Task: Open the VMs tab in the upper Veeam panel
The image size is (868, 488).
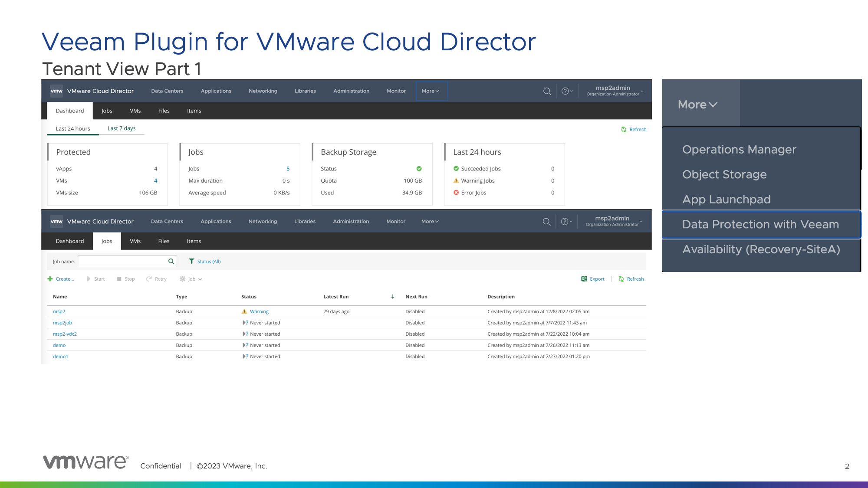Action: click(135, 111)
